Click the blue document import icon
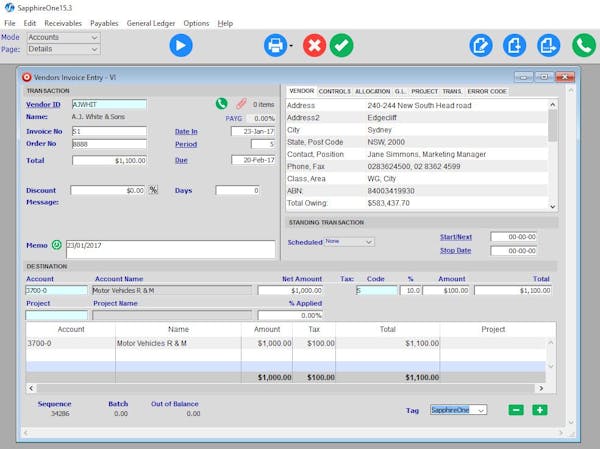This screenshot has width=600, height=449. tap(514, 46)
